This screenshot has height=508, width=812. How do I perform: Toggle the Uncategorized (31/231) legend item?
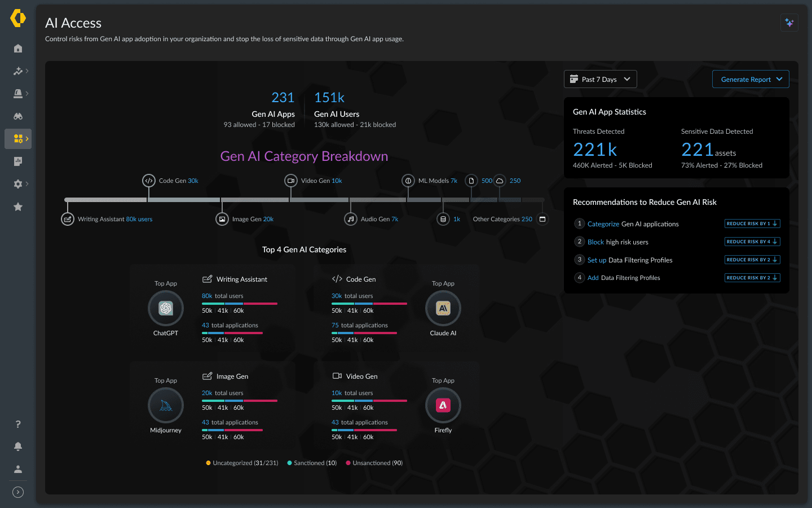(x=242, y=463)
